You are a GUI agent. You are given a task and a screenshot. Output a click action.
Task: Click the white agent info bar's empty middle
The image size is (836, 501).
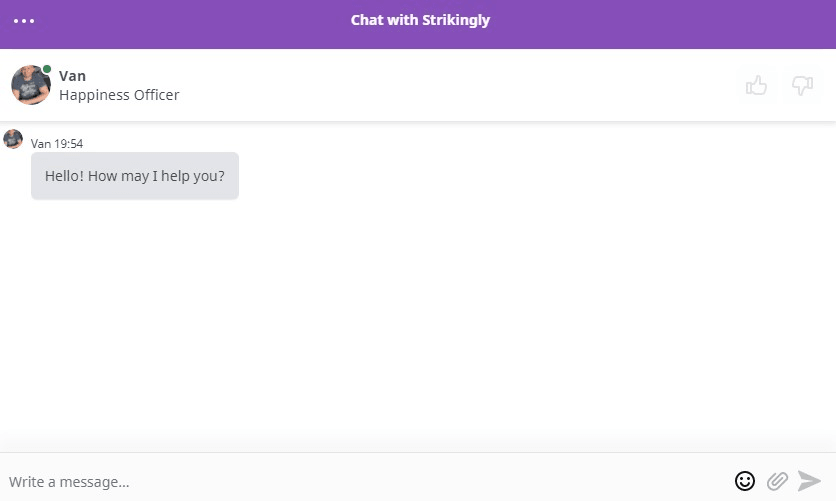click(450, 86)
